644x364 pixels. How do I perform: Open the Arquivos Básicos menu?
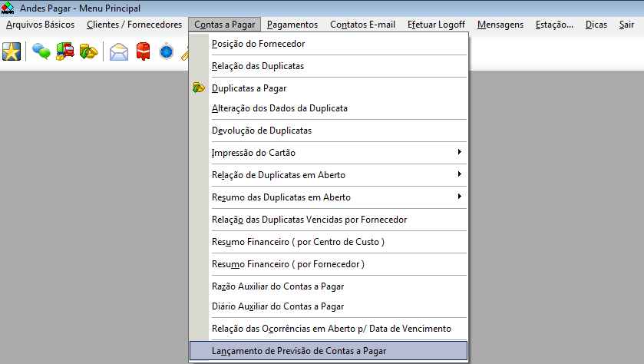40,25
